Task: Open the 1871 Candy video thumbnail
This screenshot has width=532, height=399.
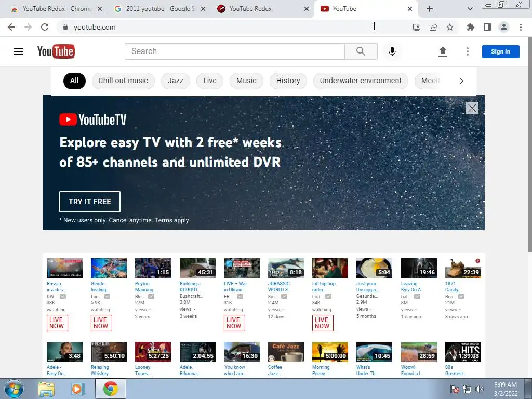Action: point(463,269)
